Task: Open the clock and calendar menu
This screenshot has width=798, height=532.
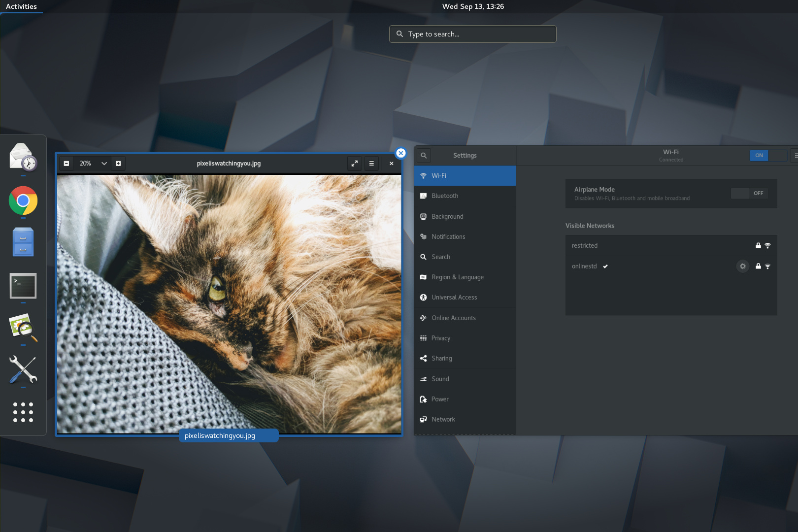Action: tap(473, 6)
